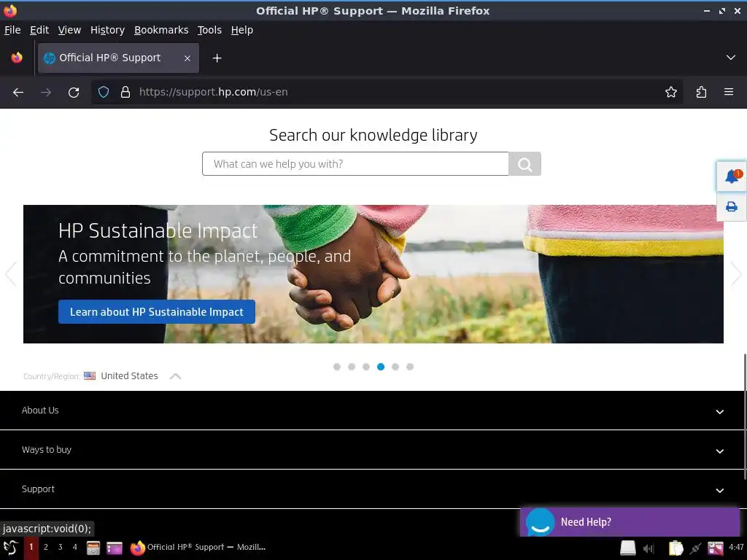Go back using the browser back arrow
The width and height of the screenshot is (747, 560).
pos(18,93)
